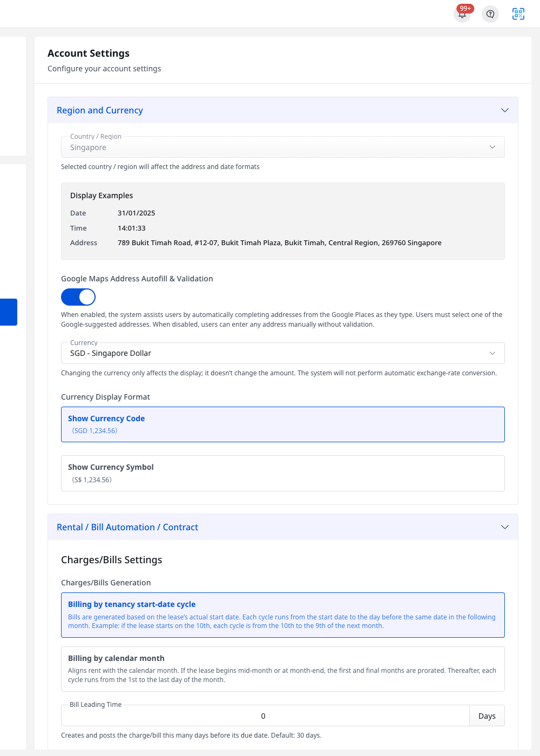Focus the Bill Leading Time input field
This screenshot has height=756, width=540.
click(265, 715)
